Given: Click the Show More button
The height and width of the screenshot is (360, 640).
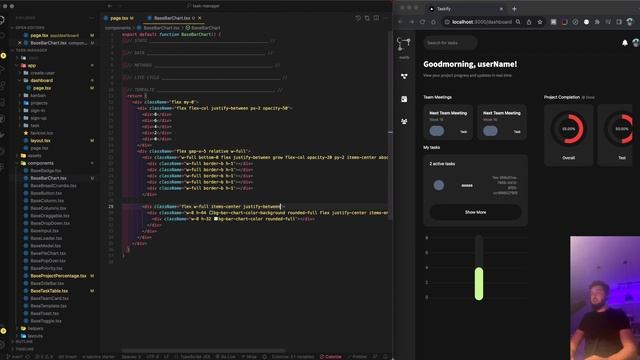Looking at the screenshot, I should [x=476, y=212].
